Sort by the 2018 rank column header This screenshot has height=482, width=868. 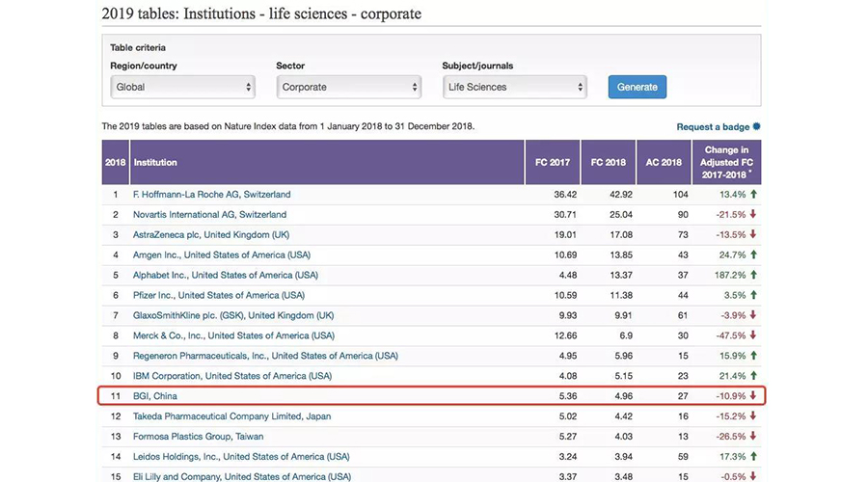(x=115, y=162)
